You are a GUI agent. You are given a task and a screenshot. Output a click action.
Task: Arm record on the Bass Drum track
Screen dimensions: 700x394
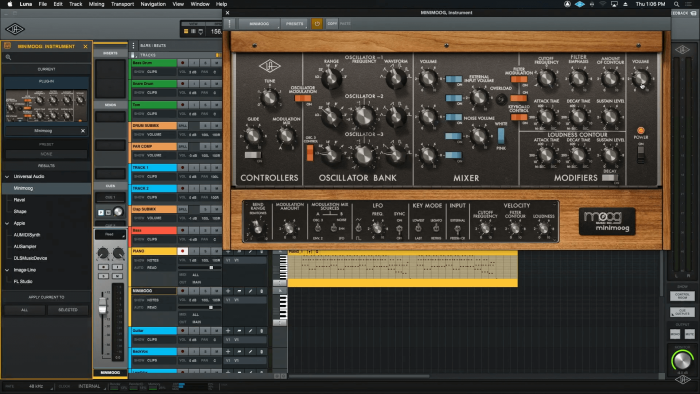tap(182, 63)
